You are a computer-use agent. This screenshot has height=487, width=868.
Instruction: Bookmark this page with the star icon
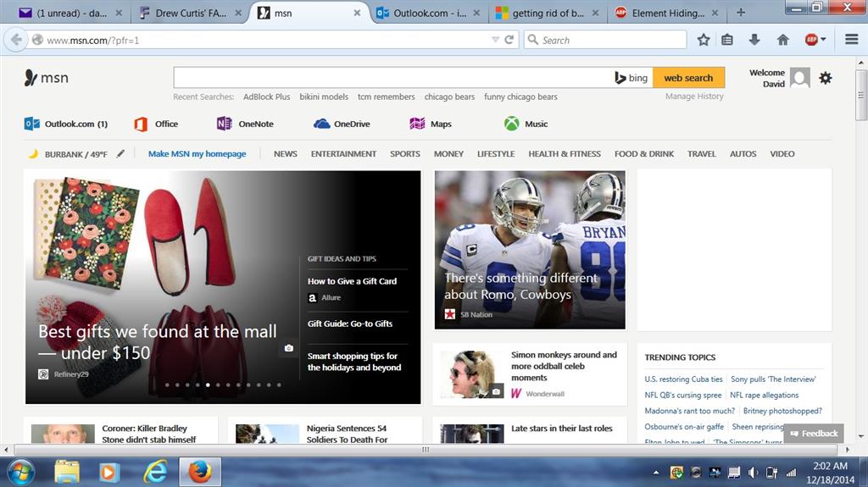coord(703,40)
